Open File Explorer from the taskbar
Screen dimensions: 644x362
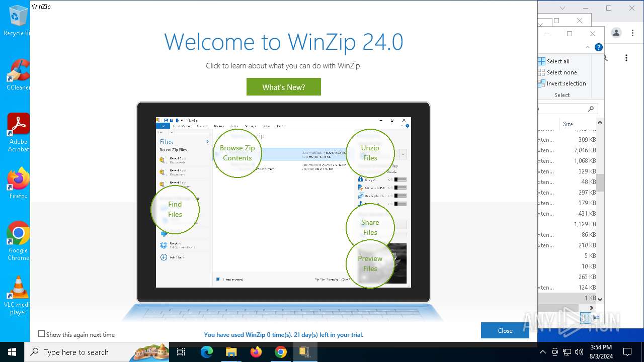point(231,352)
